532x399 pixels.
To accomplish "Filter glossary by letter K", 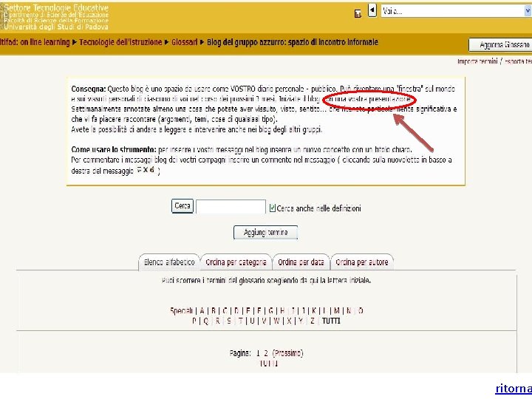I will 314,310.
